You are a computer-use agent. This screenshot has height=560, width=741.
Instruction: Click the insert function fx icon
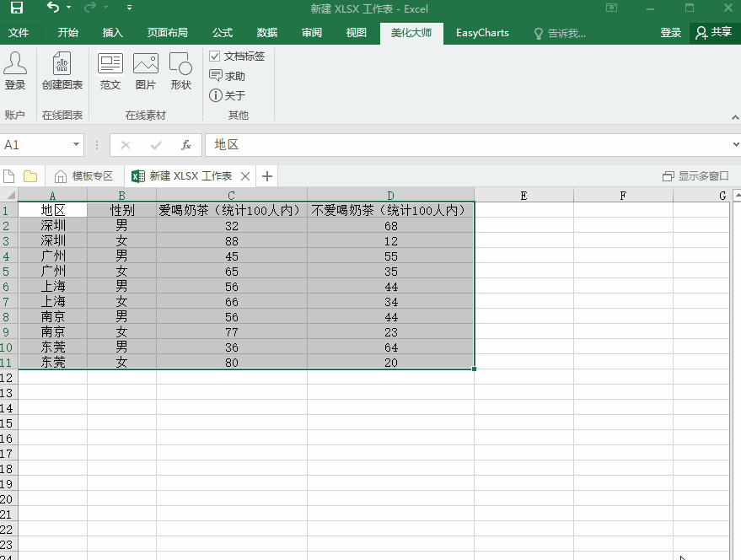click(186, 145)
